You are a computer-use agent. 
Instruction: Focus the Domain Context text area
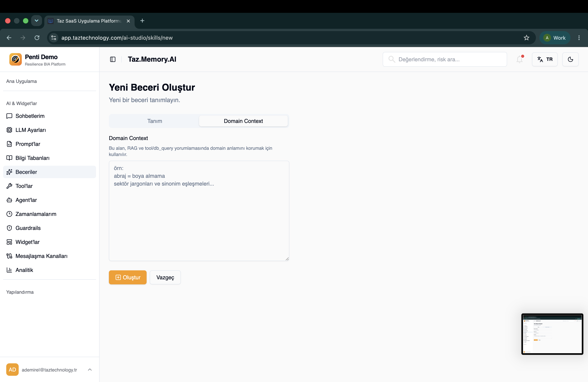click(x=199, y=211)
